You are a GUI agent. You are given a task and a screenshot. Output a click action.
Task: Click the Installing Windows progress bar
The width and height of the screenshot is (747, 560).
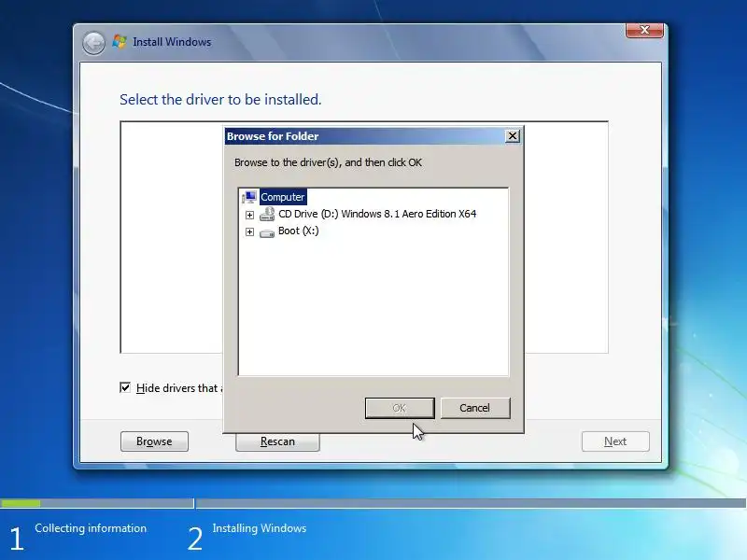[471, 503]
